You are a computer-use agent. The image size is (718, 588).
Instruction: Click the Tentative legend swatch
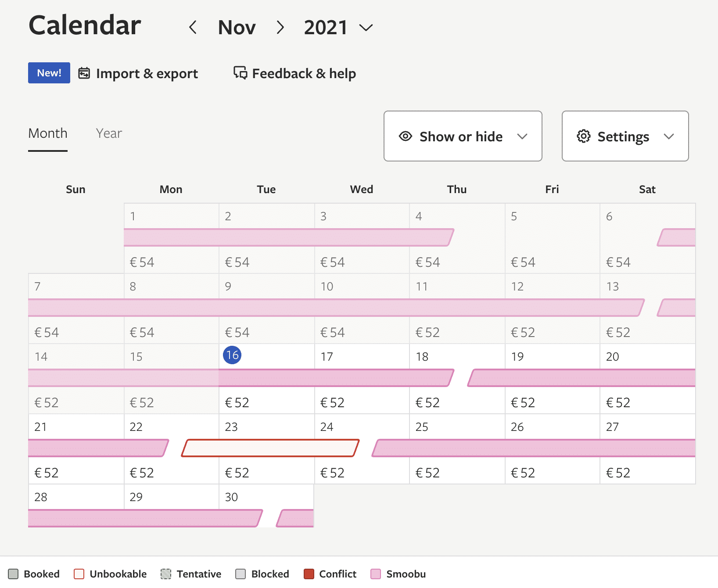pyautogui.click(x=166, y=574)
